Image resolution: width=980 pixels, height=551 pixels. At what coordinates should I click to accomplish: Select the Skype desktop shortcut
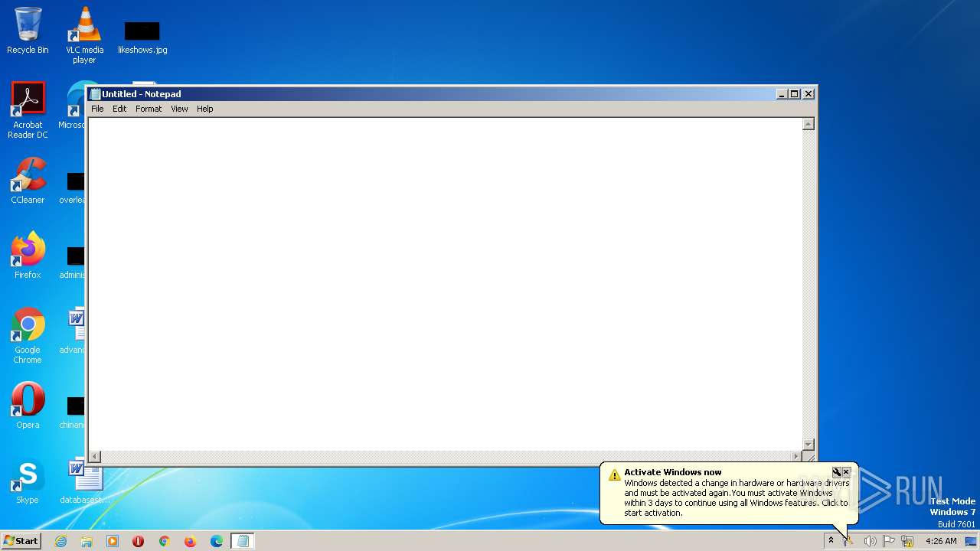[28, 481]
